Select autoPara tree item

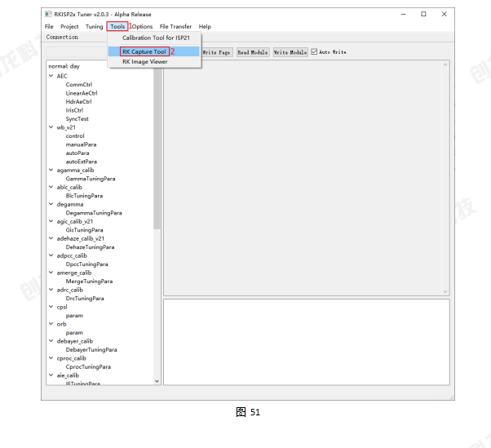coord(77,153)
